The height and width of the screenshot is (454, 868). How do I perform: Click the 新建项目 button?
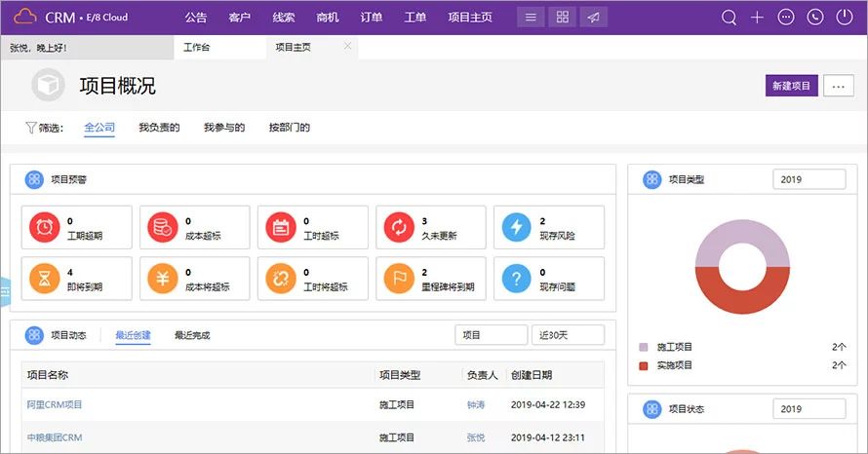point(791,86)
